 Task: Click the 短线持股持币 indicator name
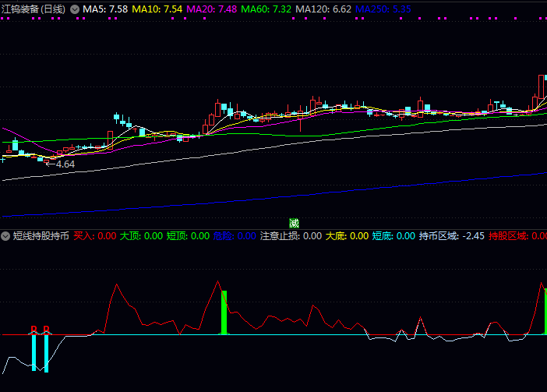point(41,235)
